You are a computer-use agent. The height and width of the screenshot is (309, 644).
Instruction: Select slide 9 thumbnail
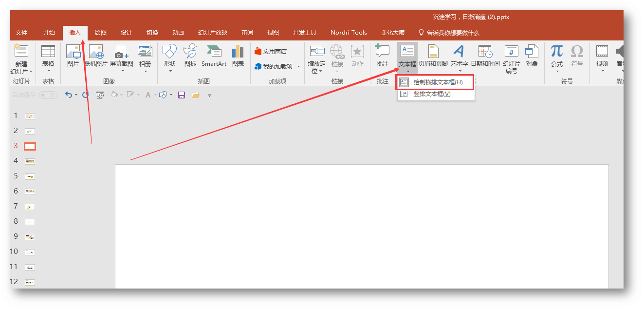(30, 237)
